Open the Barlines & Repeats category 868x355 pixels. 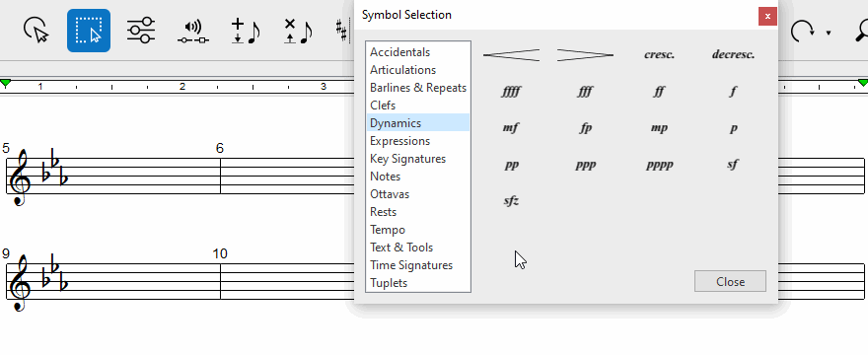click(x=418, y=88)
